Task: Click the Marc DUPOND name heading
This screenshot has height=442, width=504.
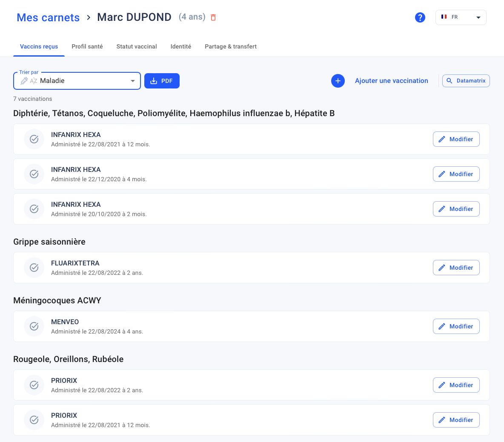Action: point(135,17)
